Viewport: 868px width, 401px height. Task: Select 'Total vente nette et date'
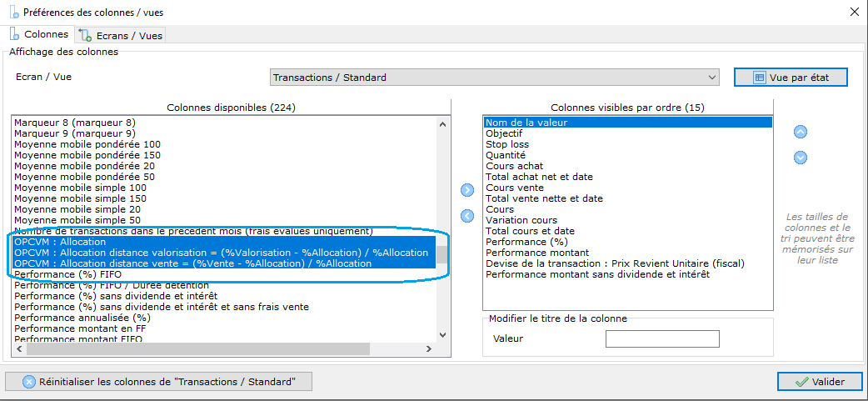[628, 198]
